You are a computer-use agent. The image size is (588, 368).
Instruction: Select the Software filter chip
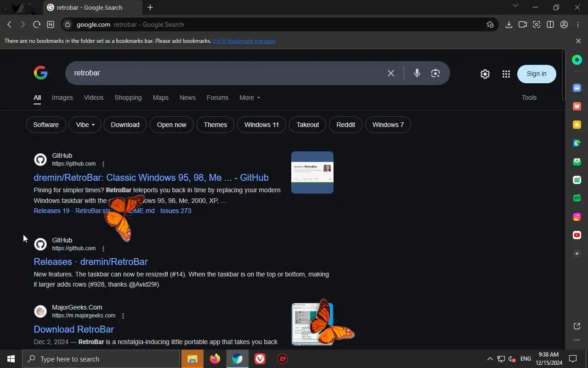click(46, 125)
